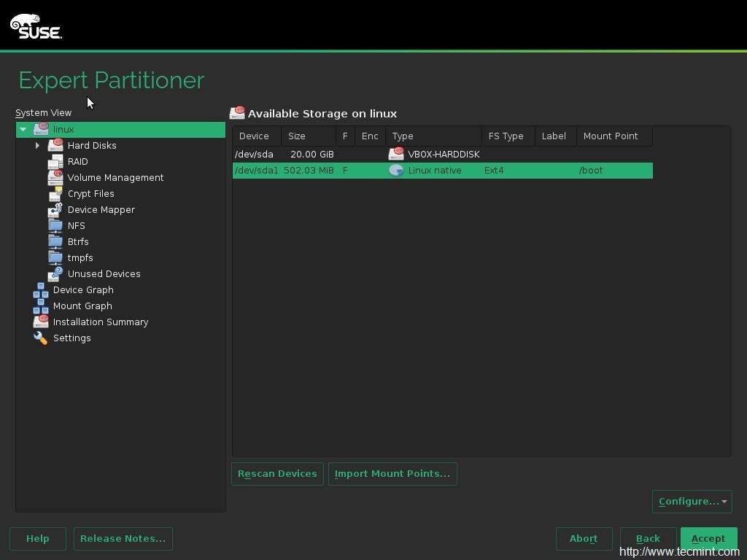Sort the table by Size column header
The height and width of the screenshot is (560, 747).
(x=297, y=136)
